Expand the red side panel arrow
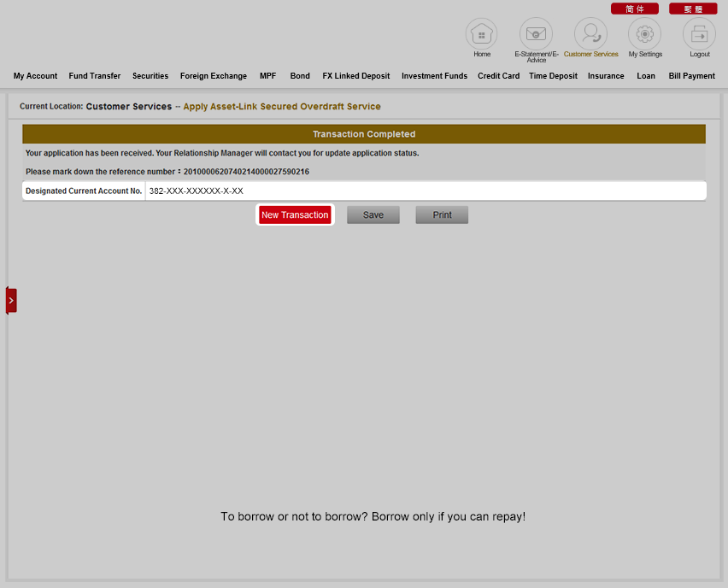 point(11,300)
